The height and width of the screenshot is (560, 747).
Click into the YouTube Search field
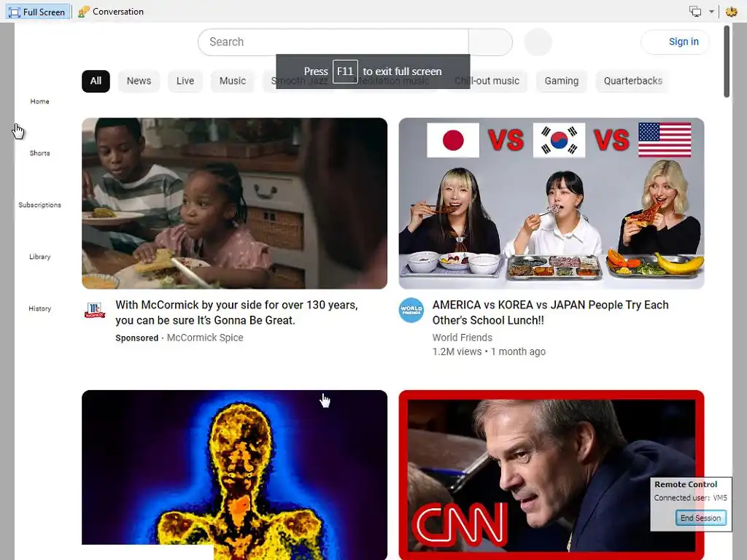pos(333,42)
